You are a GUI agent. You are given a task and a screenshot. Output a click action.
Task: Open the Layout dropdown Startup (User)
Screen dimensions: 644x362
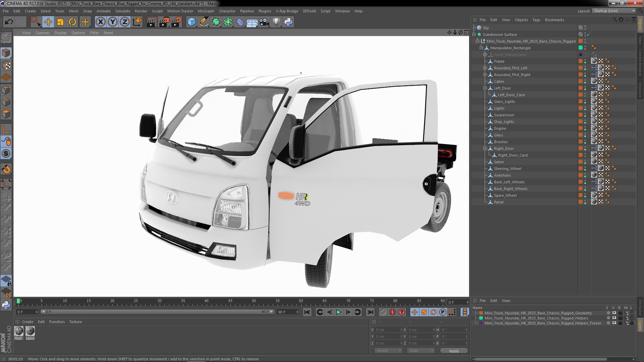[x=614, y=11]
